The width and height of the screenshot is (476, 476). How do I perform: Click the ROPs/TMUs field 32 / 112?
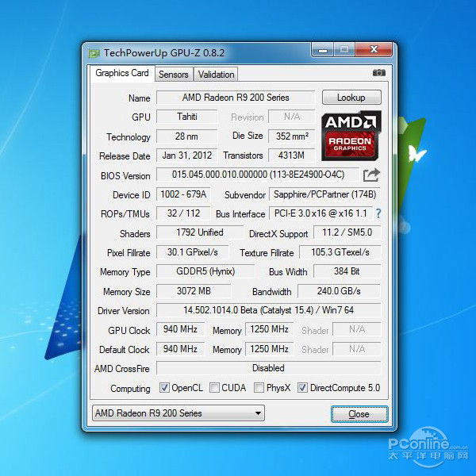183,213
